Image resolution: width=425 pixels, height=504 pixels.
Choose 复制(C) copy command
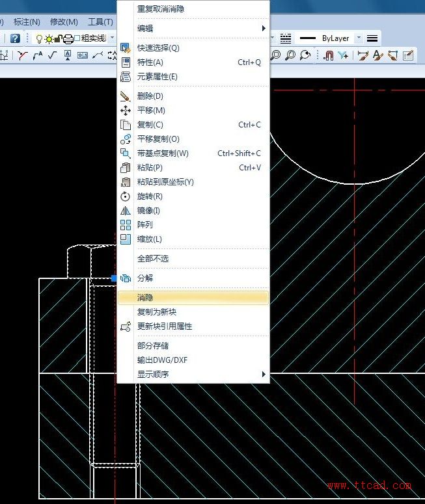(193, 125)
